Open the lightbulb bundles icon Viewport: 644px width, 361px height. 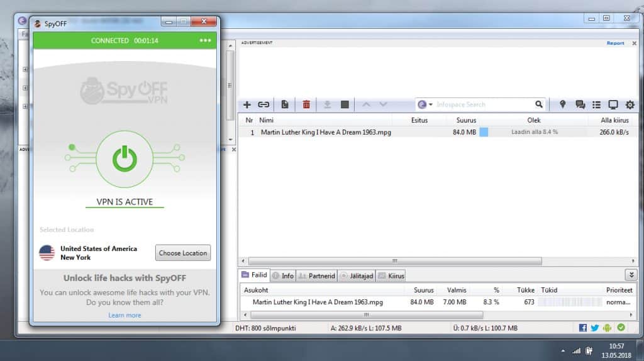click(x=563, y=105)
